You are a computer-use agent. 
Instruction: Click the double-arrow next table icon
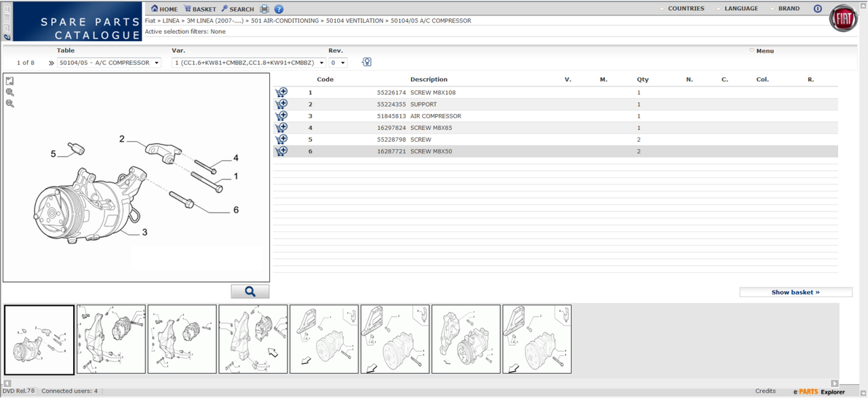tap(52, 63)
